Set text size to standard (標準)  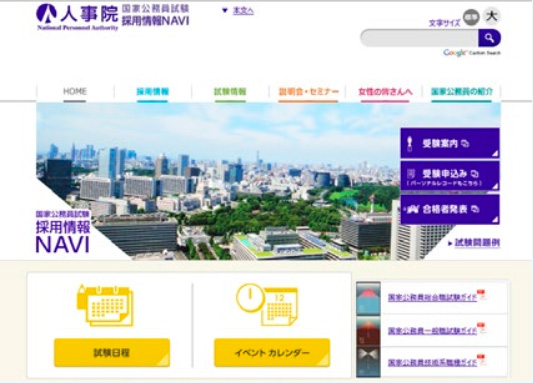[x=471, y=17]
